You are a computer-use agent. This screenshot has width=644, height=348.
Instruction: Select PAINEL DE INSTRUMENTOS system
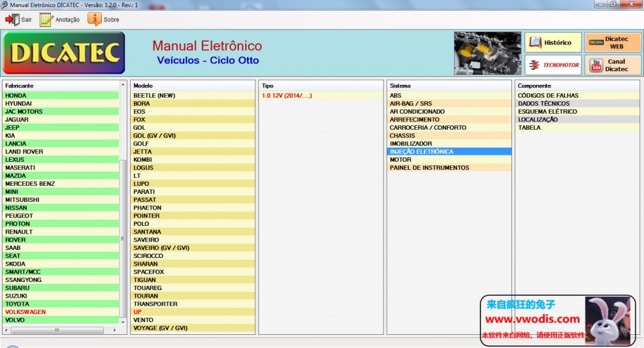(x=429, y=168)
